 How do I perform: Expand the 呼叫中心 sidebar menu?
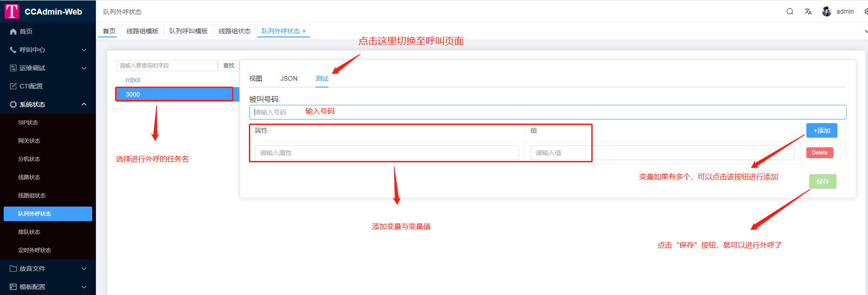click(x=48, y=50)
